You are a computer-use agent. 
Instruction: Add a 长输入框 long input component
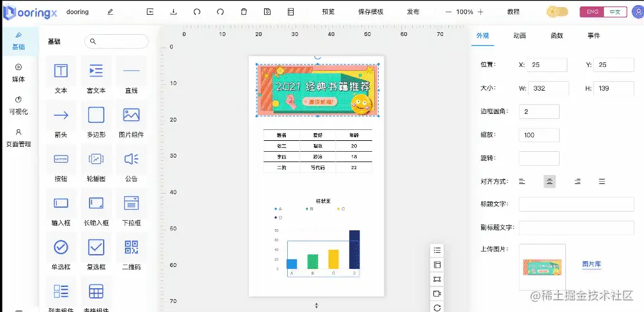tap(96, 208)
